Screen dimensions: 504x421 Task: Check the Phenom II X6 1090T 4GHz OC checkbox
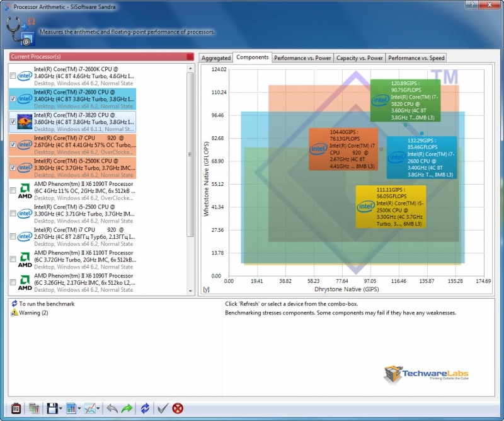13,191
